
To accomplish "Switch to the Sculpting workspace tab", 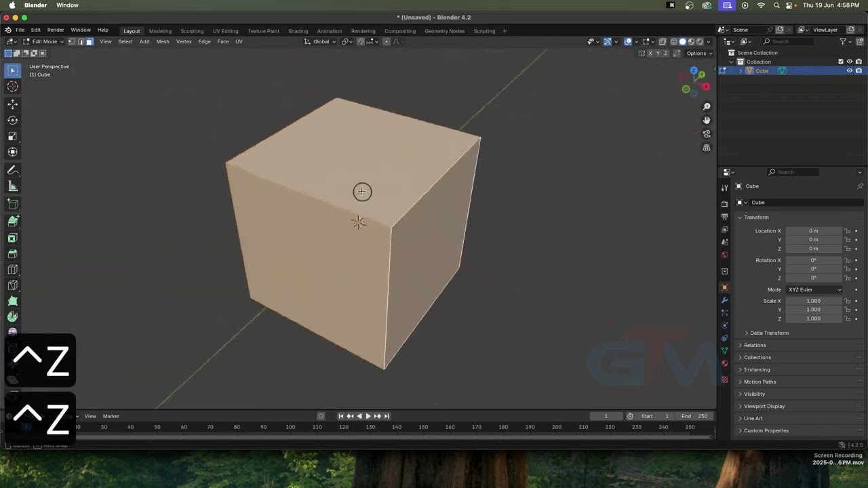I will pyautogui.click(x=192, y=31).
